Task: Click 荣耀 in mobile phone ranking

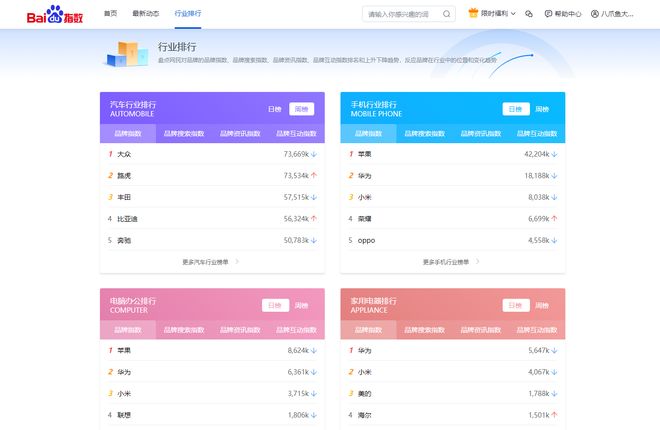Action: click(365, 219)
